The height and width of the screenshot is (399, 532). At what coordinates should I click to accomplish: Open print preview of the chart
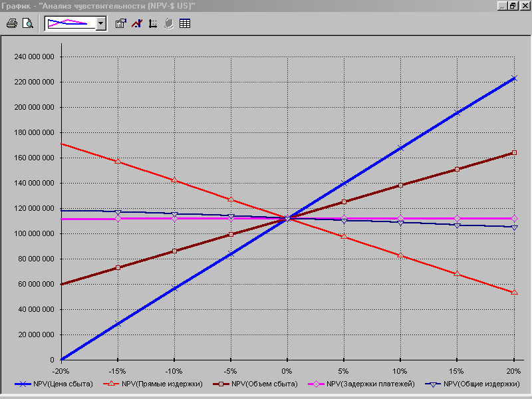(28, 23)
